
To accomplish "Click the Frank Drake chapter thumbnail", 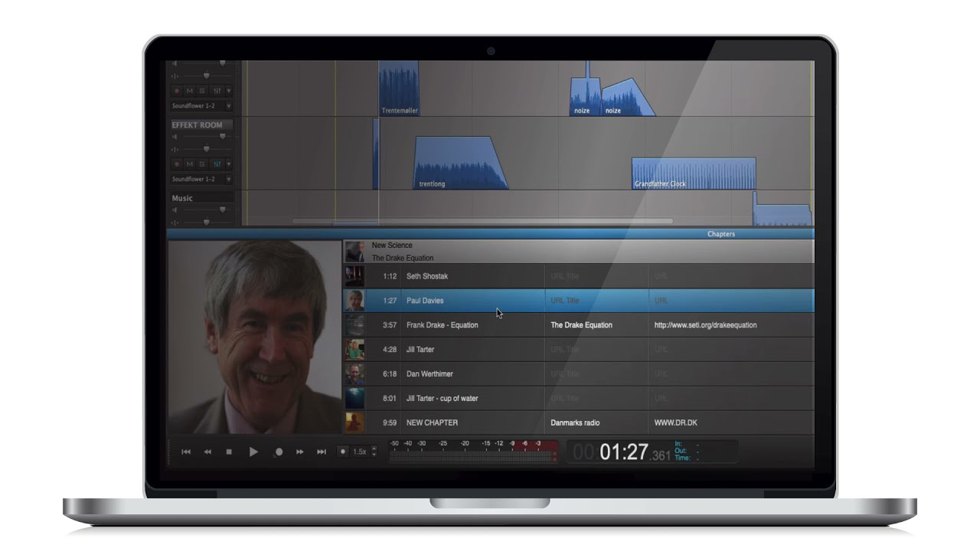I will point(354,325).
